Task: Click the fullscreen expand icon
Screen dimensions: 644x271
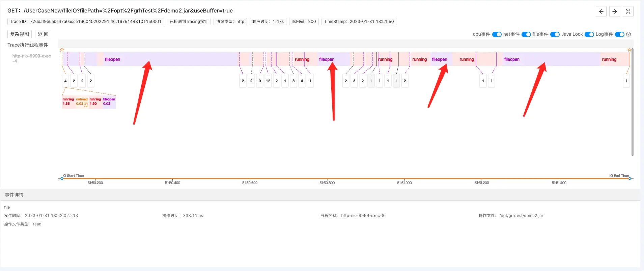Action: (628, 11)
